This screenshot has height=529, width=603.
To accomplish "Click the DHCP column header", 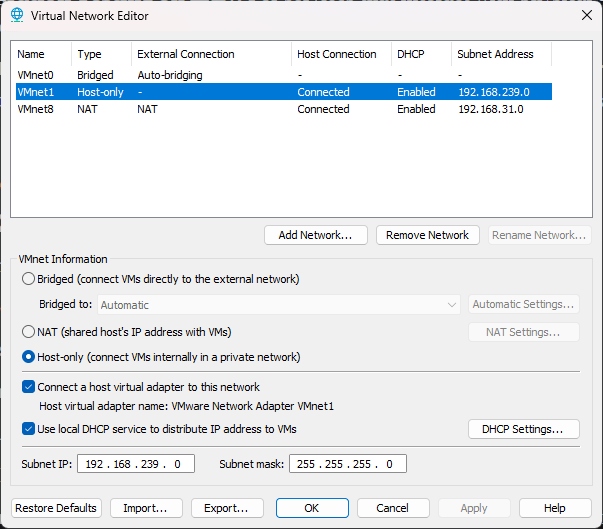I will click(x=410, y=54).
